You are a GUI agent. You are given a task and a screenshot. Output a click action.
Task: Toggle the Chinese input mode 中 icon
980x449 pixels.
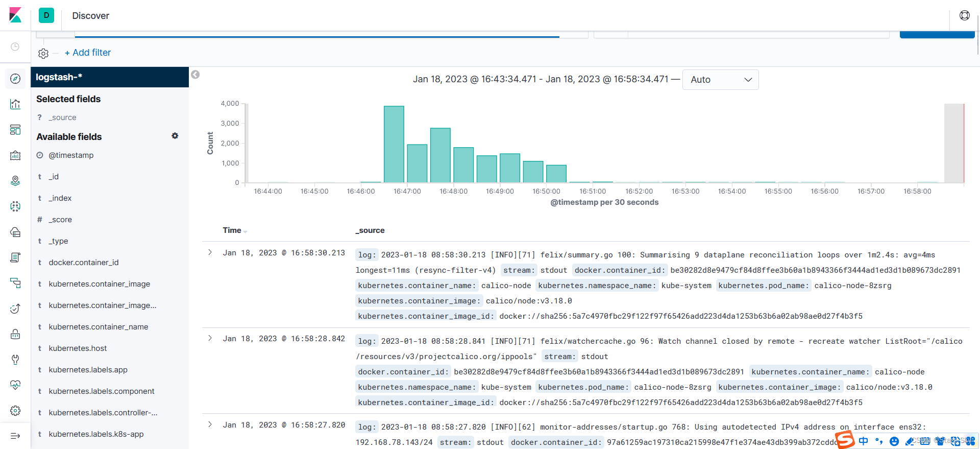[x=864, y=441]
